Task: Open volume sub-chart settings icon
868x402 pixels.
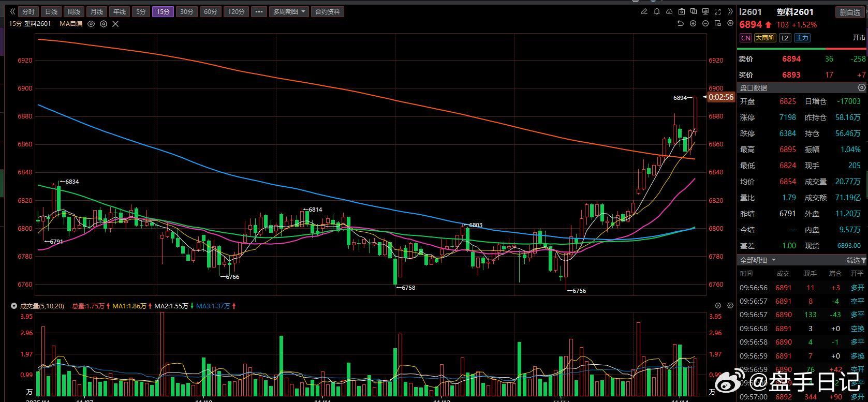Action: (x=730, y=306)
